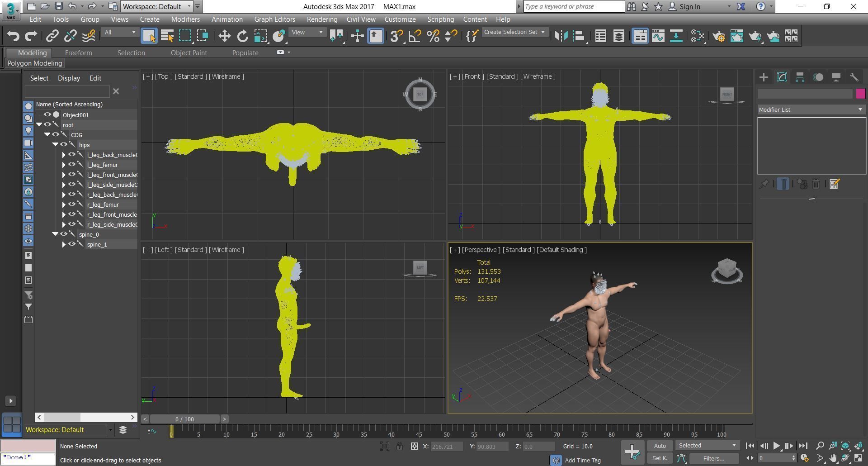Open the Key Filters dialog button

(x=714, y=458)
